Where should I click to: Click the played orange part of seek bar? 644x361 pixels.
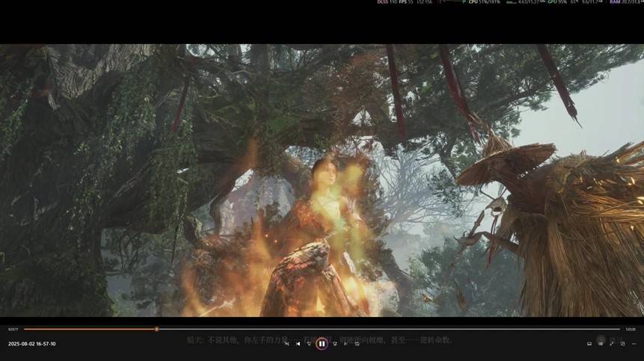point(90,329)
